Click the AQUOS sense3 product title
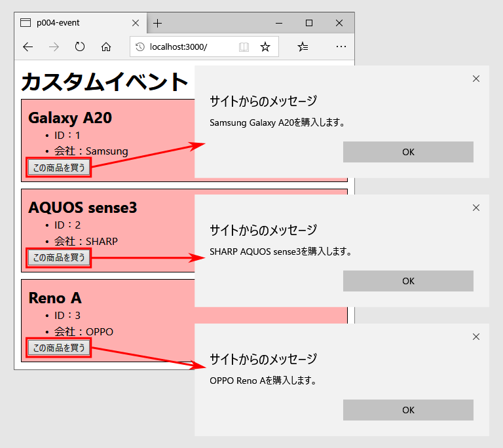This screenshot has height=448, width=503. (x=83, y=208)
